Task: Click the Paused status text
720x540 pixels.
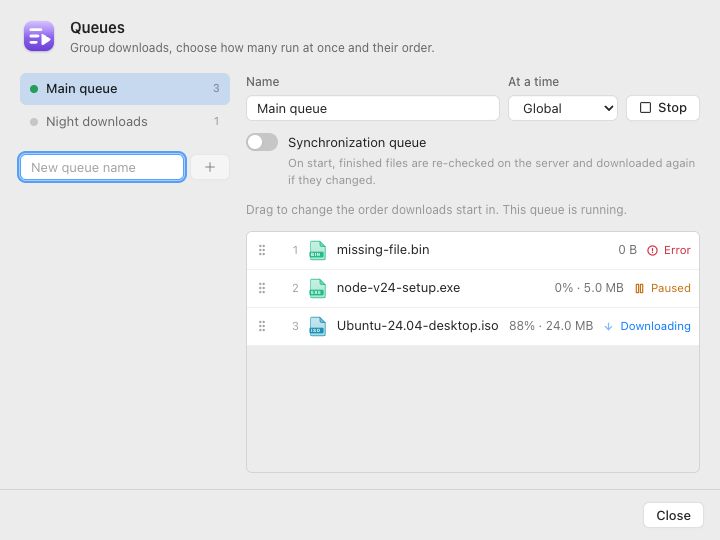Action: point(671,288)
